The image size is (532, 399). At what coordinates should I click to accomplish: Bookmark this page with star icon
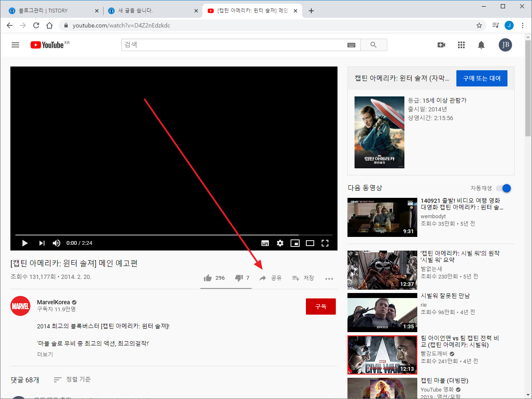479,25
